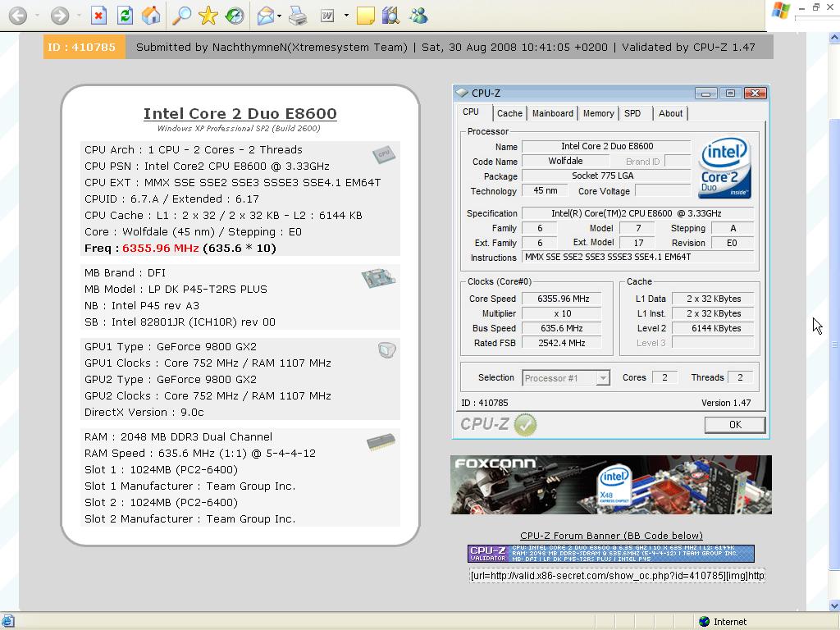Click Version 1.47 text in CPU-Z
This screenshot has height=630, width=840.
coord(726,403)
